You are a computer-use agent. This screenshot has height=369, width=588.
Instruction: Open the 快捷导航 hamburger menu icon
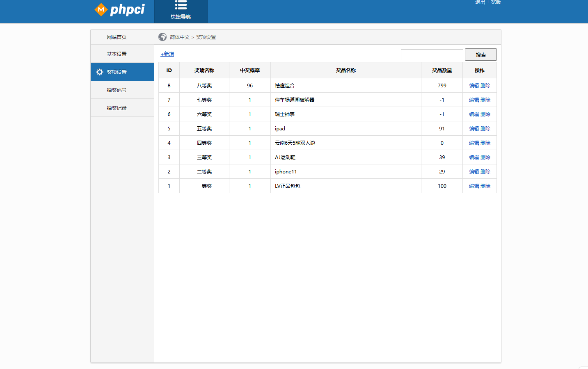[x=181, y=5]
